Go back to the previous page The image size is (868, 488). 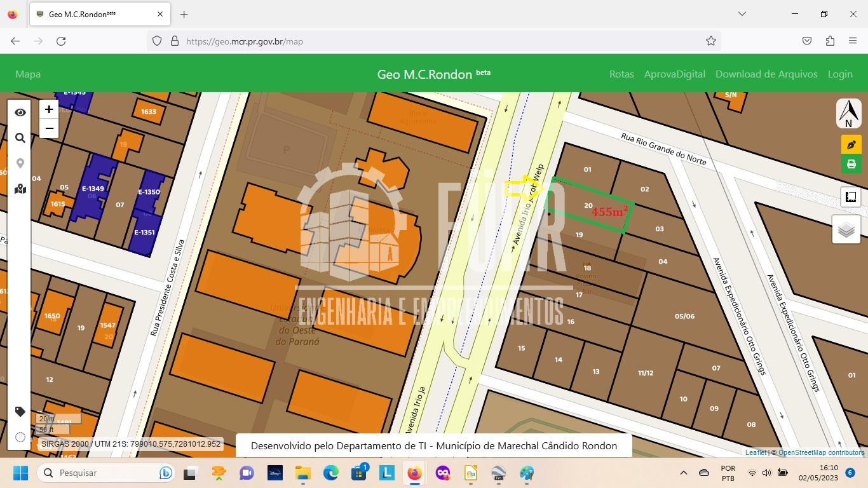pos(15,41)
